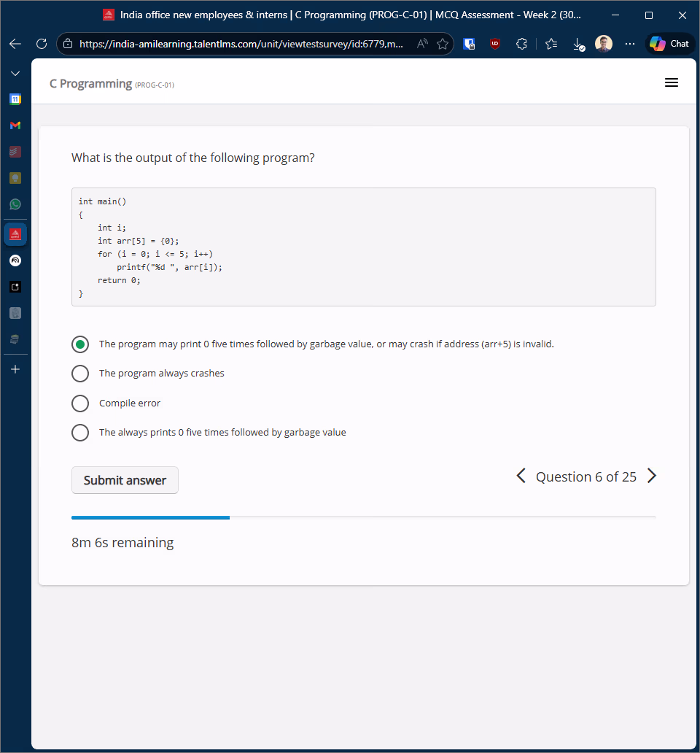Open WhatsApp in the vertical tabs
Screen dimensions: 700x753
tap(15, 204)
